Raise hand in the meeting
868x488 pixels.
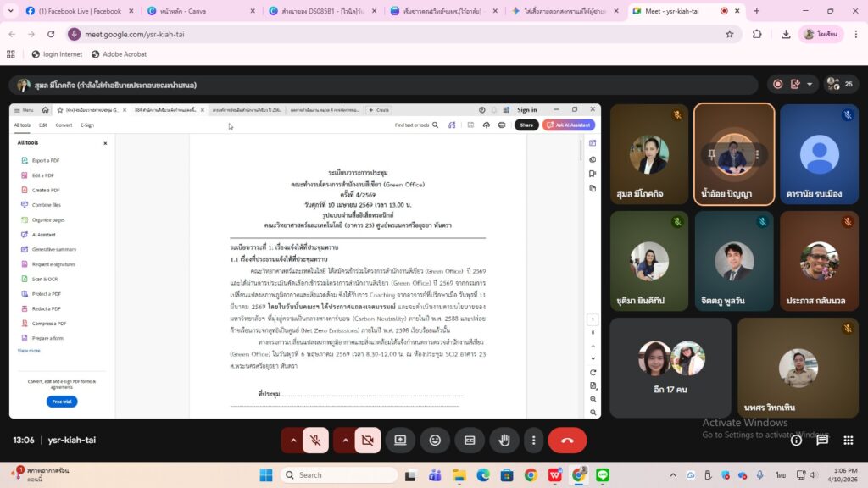tap(504, 441)
